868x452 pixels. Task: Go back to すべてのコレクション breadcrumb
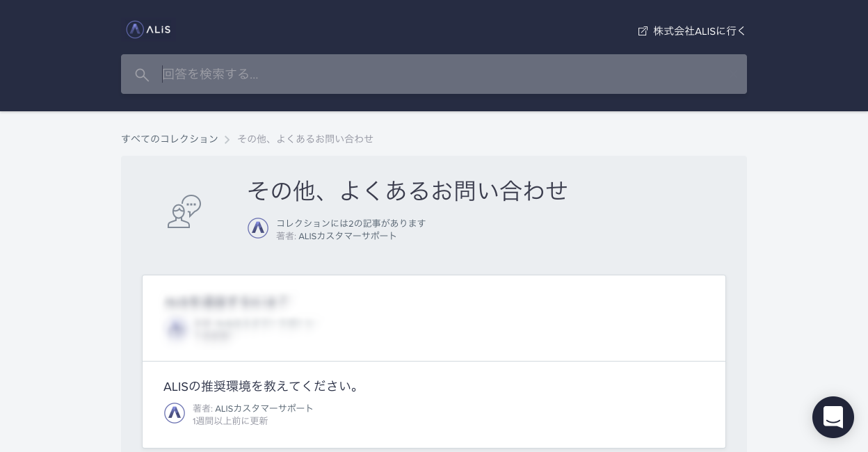[x=170, y=139]
